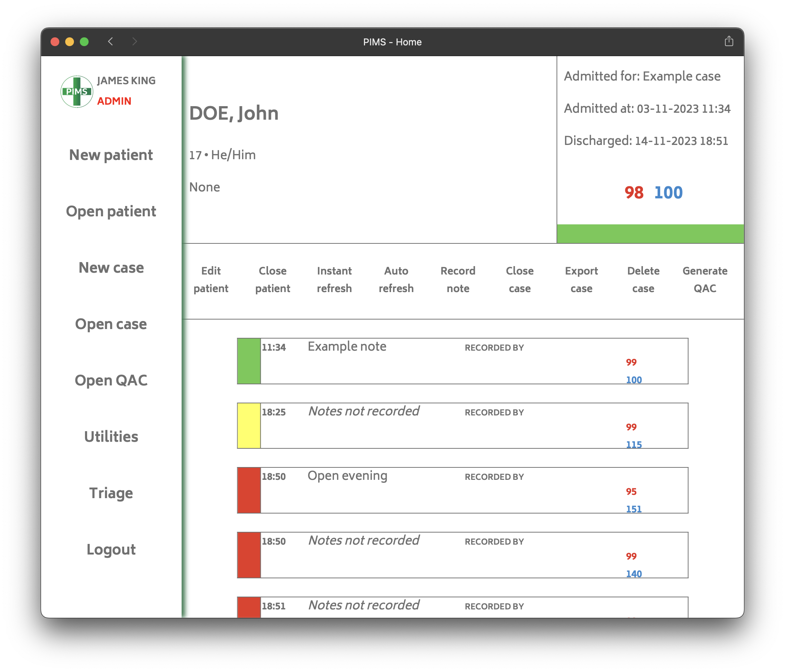Image resolution: width=785 pixels, height=672 pixels.
Task: Open the Utilities section
Action: pos(111,437)
